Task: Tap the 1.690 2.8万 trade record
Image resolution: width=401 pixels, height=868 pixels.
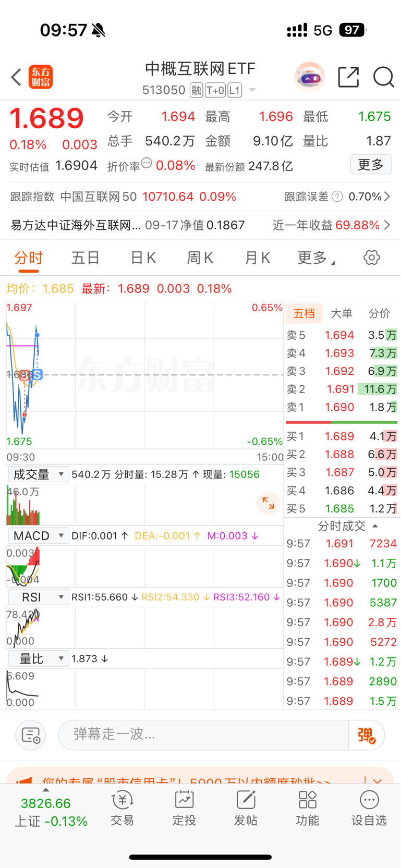Action: click(342, 622)
